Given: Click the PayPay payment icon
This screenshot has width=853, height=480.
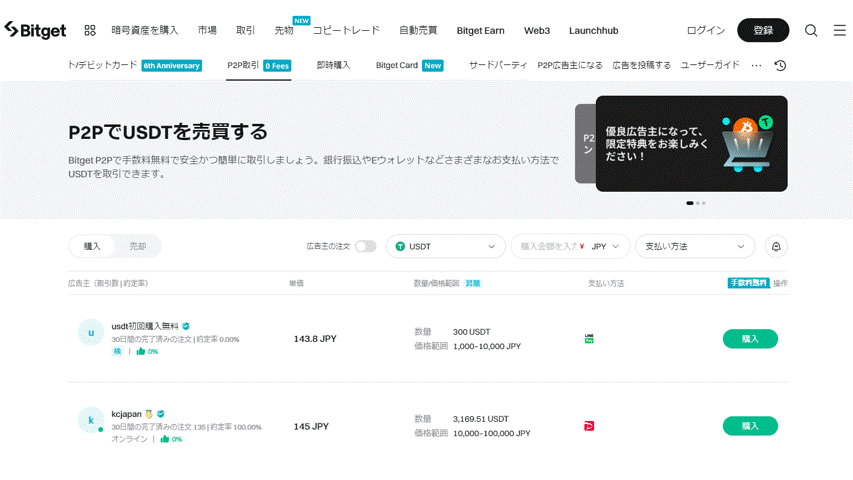Looking at the screenshot, I should point(589,426).
